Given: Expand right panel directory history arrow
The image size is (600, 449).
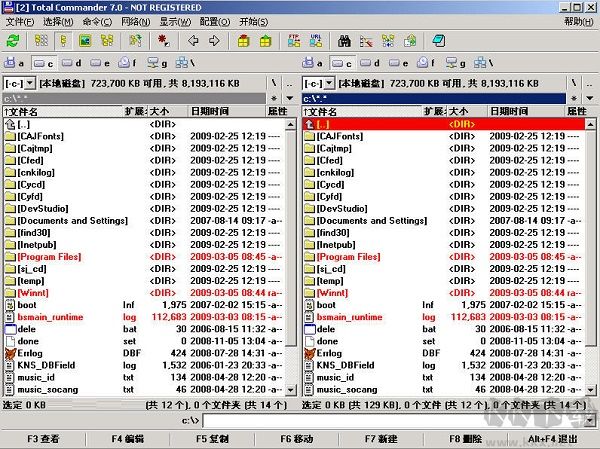Looking at the screenshot, I should tap(590, 98).
